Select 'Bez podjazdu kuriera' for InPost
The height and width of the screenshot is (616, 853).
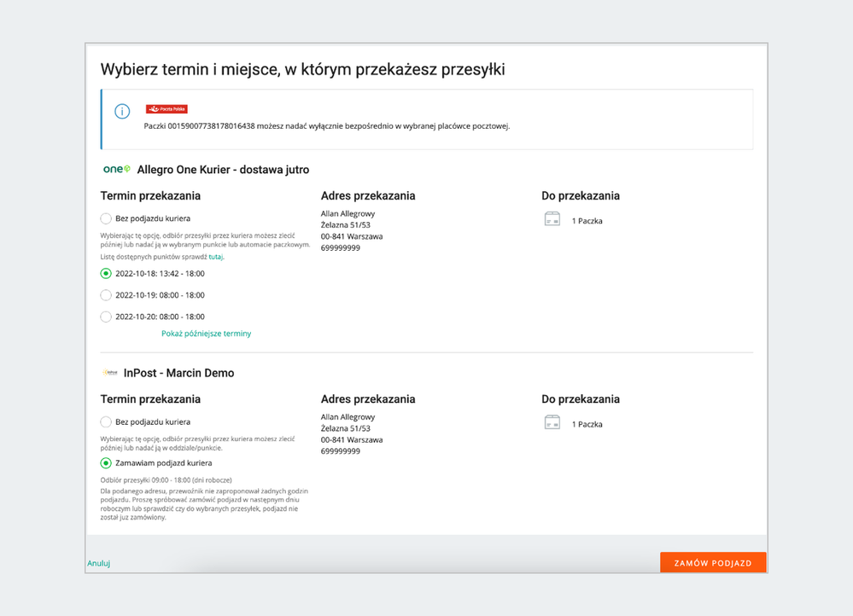click(x=106, y=421)
